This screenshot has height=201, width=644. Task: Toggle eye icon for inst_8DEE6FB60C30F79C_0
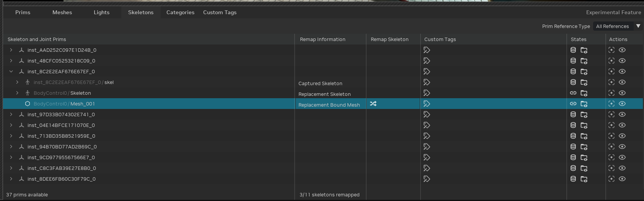[622, 179]
